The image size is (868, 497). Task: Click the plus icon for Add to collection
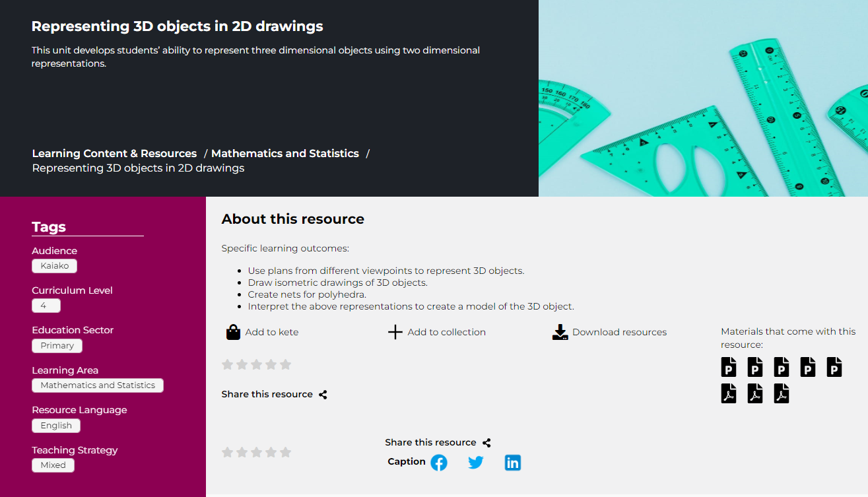tap(395, 332)
